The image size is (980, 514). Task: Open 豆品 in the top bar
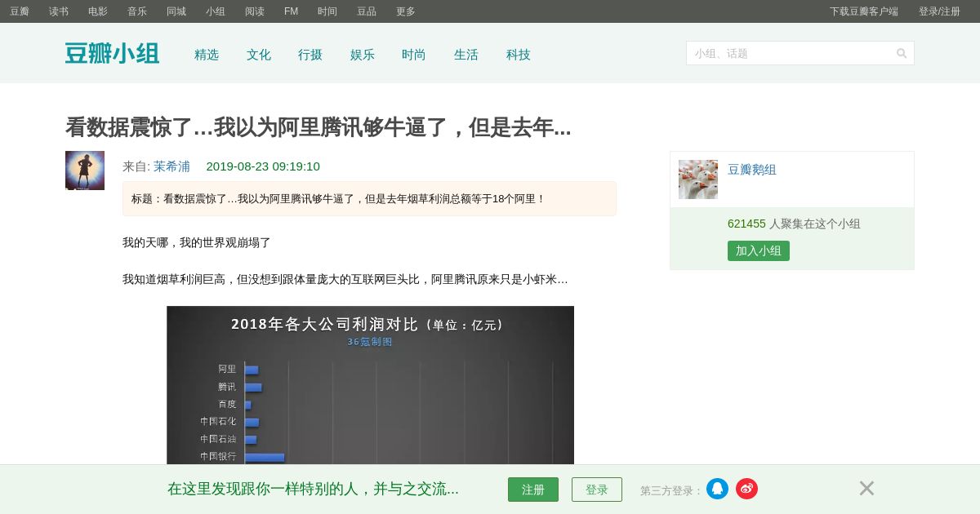(367, 11)
